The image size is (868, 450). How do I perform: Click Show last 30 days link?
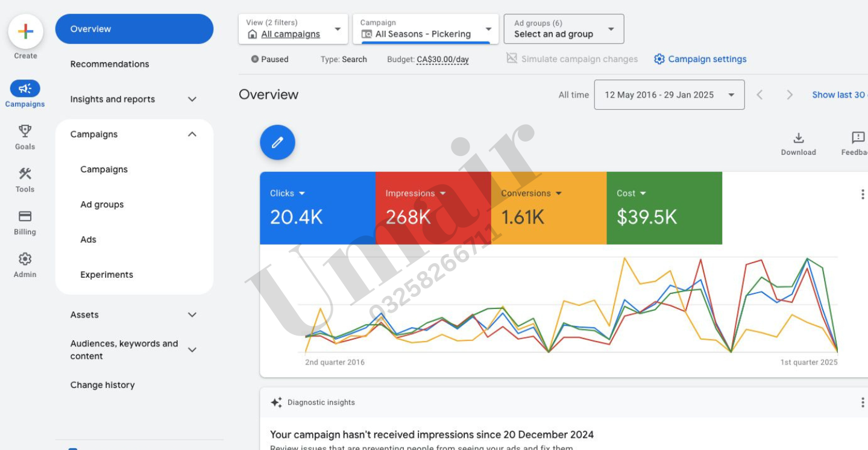coord(840,95)
